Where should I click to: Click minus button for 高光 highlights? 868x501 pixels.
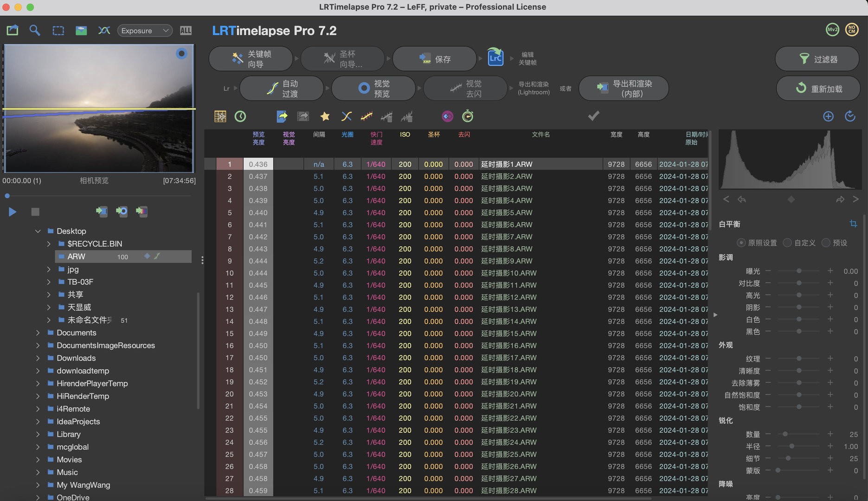(x=768, y=295)
